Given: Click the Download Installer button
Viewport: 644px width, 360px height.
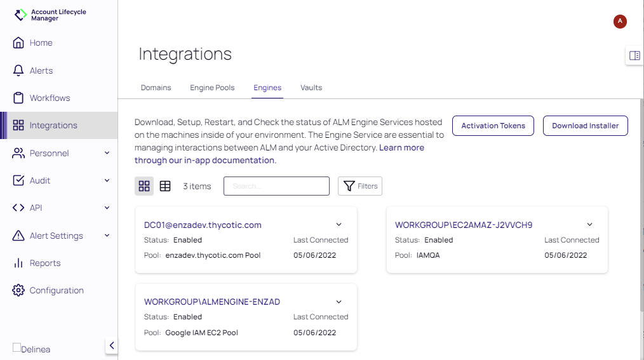Looking at the screenshot, I should [x=585, y=126].
